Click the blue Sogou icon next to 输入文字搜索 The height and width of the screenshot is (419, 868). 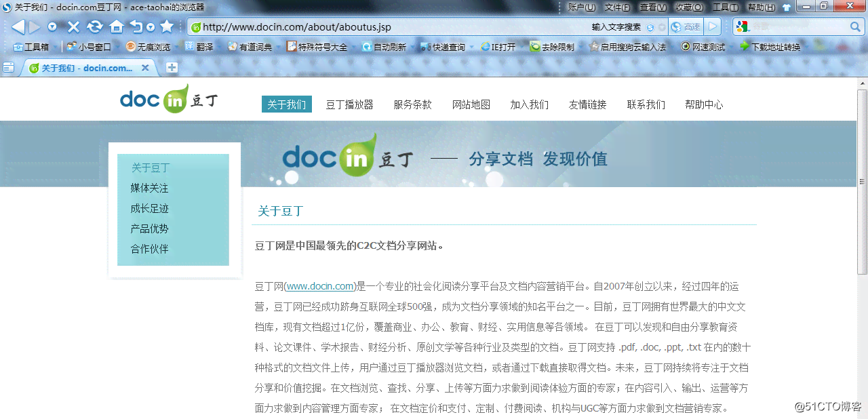click(x=650, y=28)
